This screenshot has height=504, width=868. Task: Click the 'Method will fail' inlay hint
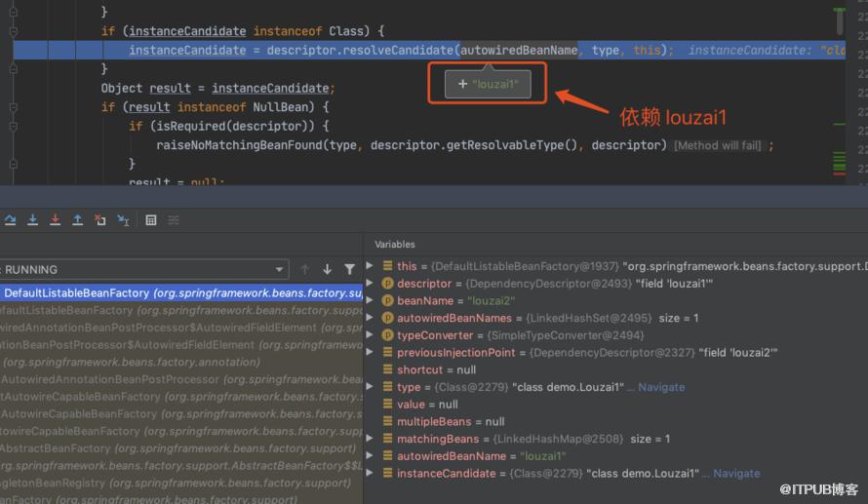(718, 145)
